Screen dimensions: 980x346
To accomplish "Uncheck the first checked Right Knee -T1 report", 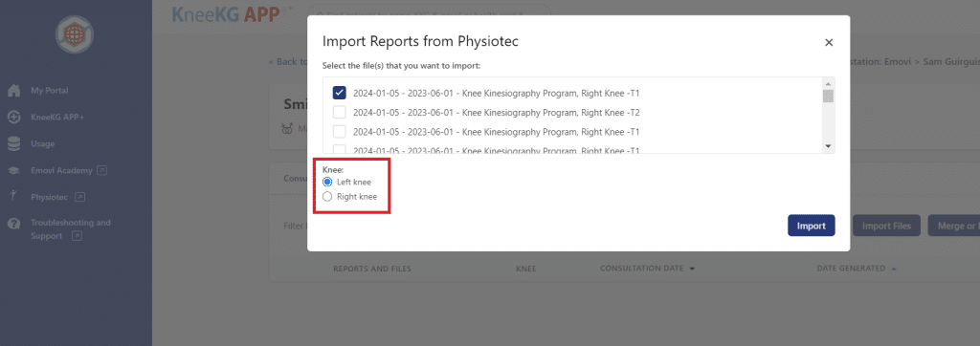I will click(x=340, y=93).
